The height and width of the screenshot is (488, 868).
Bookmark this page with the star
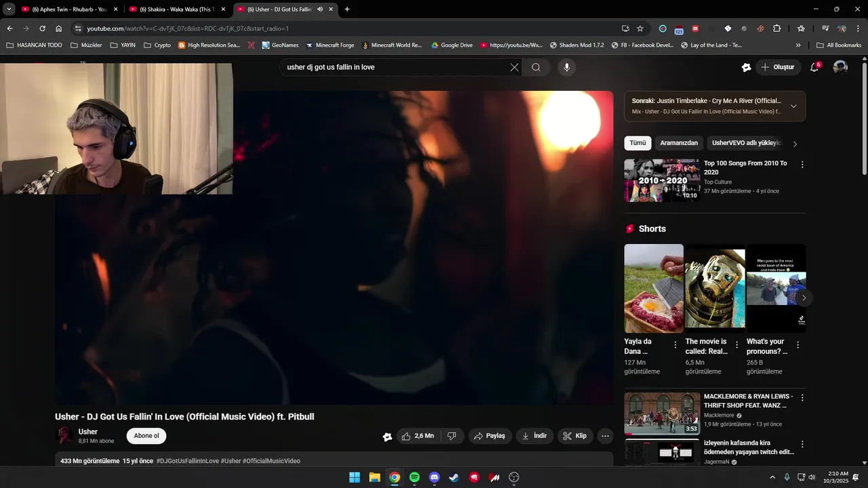(640, 28)
